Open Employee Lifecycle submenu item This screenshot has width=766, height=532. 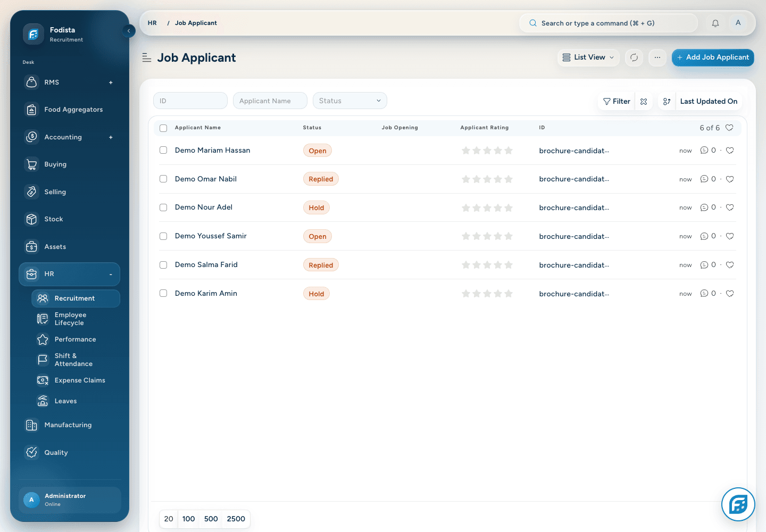pos(76,319)
